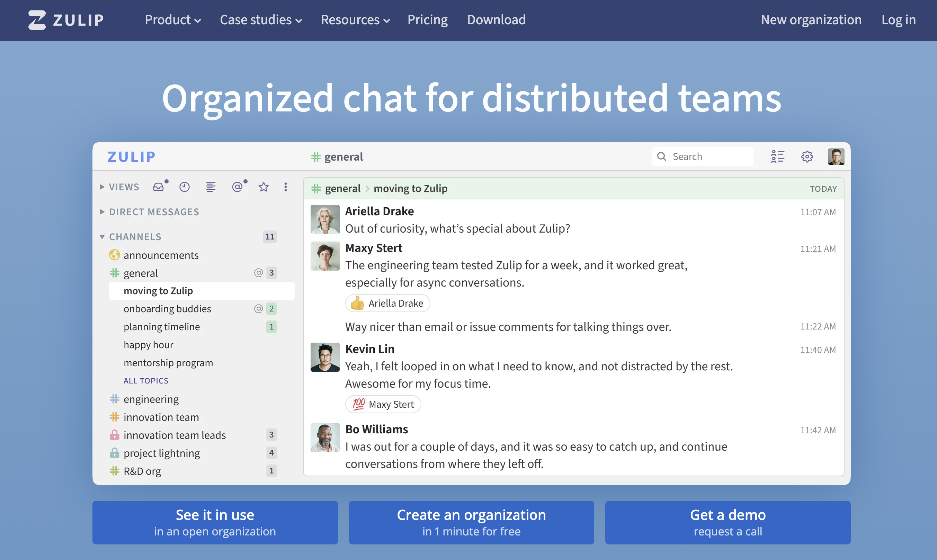Toggle the user list icon
Image resolution: width=937 pixels, height=560 pixels.
tap(777, 156)
